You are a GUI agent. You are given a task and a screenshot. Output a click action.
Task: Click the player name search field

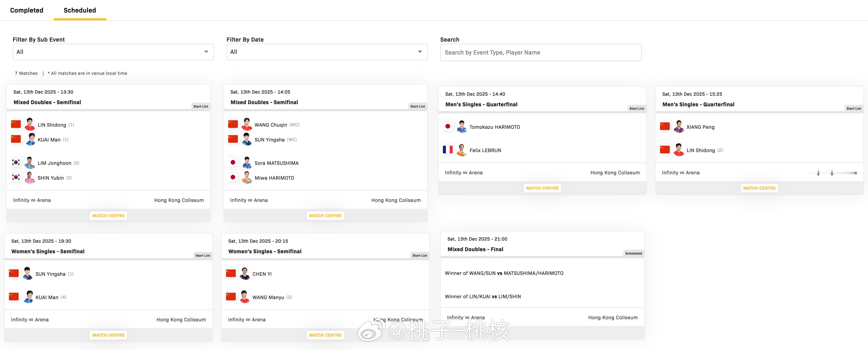coord(540,53)
